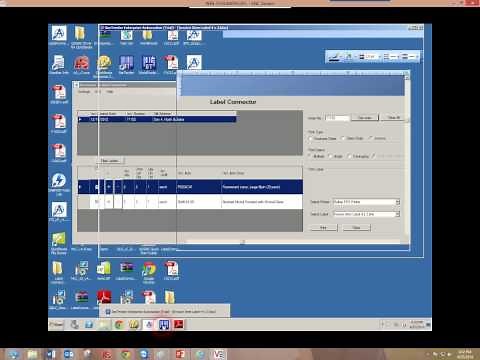Click the yellow circular icon in the remote taskbar
480x360 pixels.
point(134,324)
